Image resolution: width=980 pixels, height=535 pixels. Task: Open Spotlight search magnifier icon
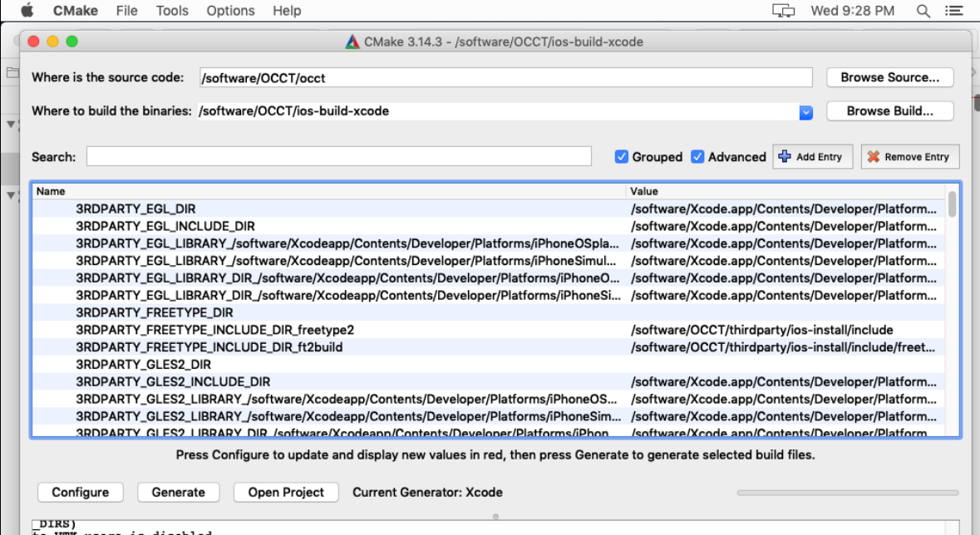click(x=923, y=11)
